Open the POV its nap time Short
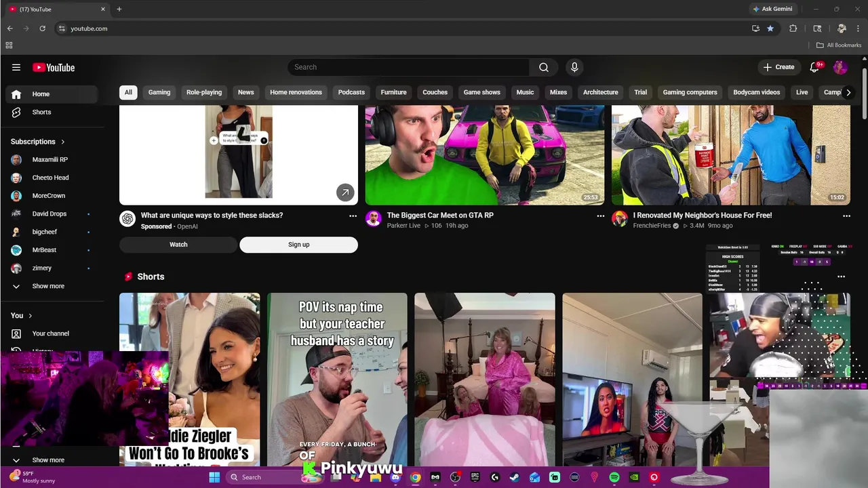Viewport: 868px width, 488px height. coord(337,380)
